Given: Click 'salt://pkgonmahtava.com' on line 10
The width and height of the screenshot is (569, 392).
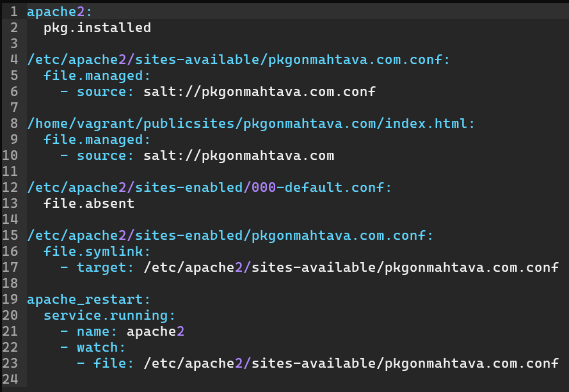Looking at the screenshot, I should pos(238,155).
